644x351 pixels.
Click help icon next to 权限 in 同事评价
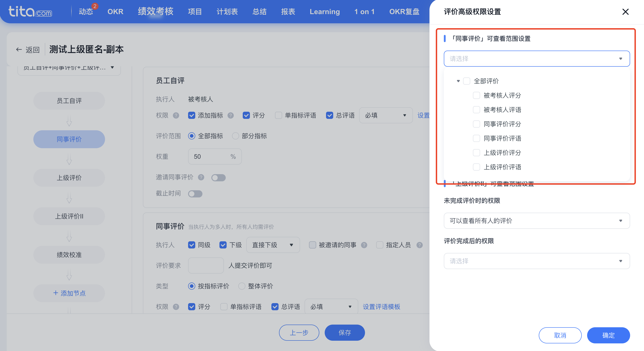(176, 307)
